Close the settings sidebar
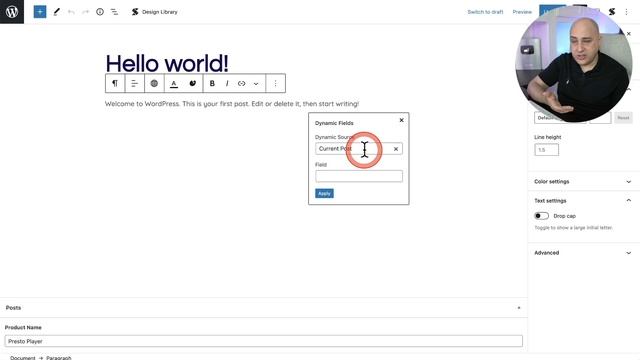The width and height of the screenshot is (640, 360). click(629, 33)
